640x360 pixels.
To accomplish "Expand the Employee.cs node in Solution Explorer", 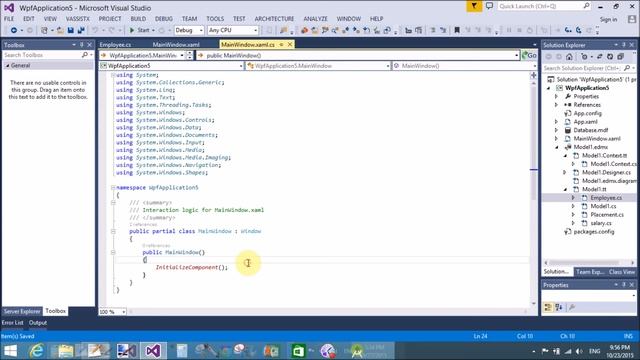I will [573, 198].
